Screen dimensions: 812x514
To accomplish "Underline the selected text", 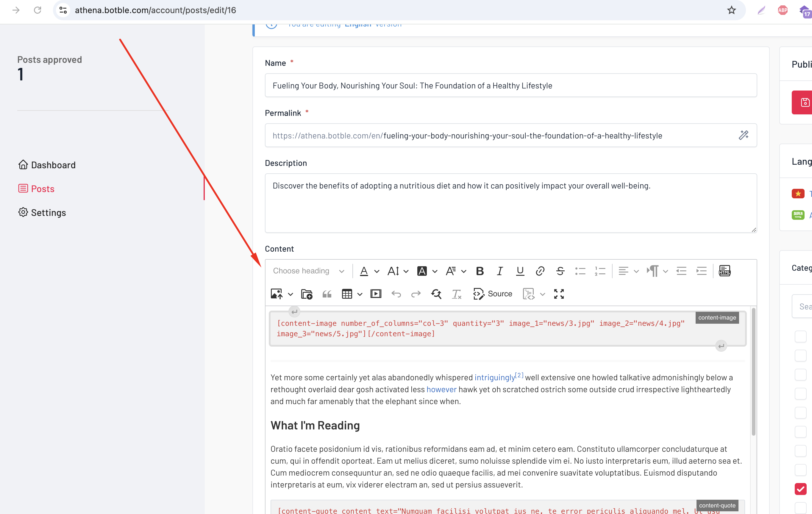I will click(520, 271).
